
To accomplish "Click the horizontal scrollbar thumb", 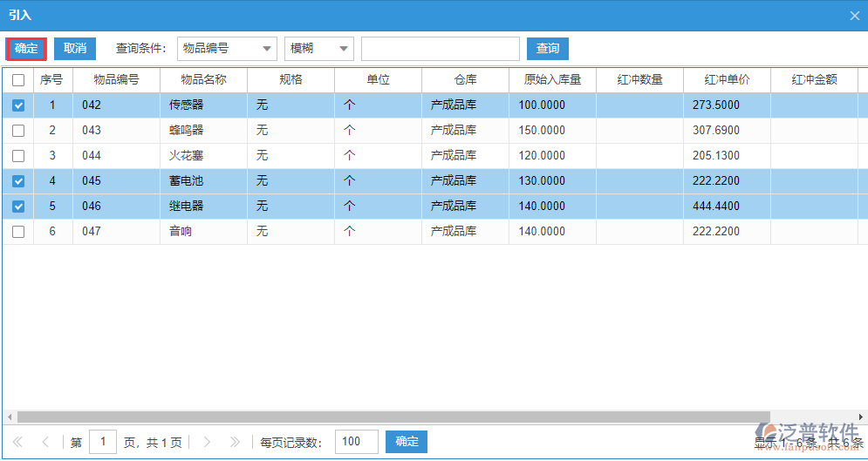I will [393, 417].
